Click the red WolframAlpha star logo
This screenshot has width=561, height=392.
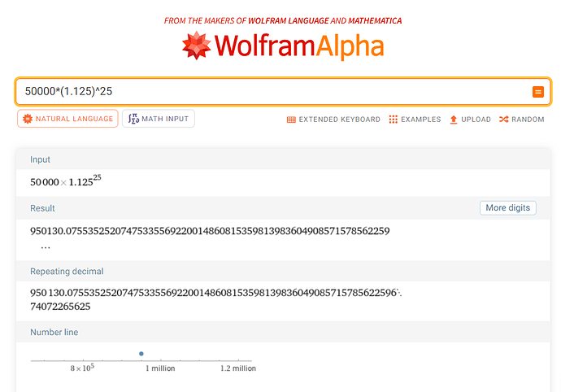198,48
